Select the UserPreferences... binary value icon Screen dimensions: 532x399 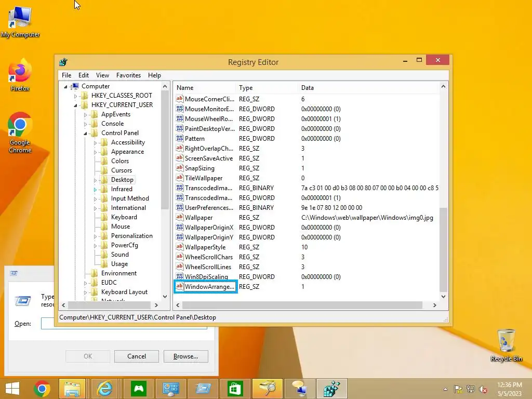click(179, 207)
